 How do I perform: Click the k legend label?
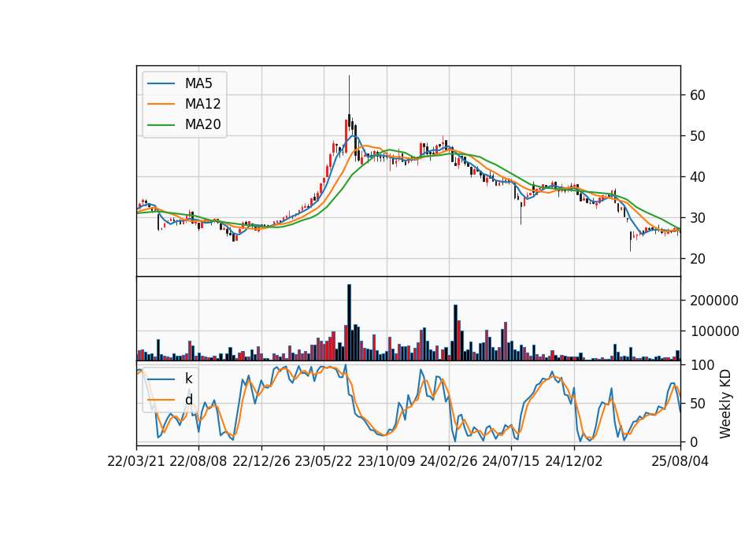[188, 379]
